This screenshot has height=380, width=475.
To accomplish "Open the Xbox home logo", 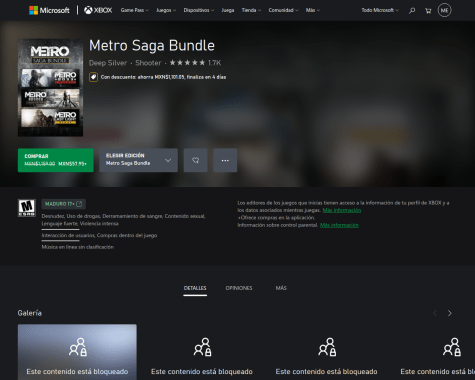I will pyautogui.click(x=98, y=10).
